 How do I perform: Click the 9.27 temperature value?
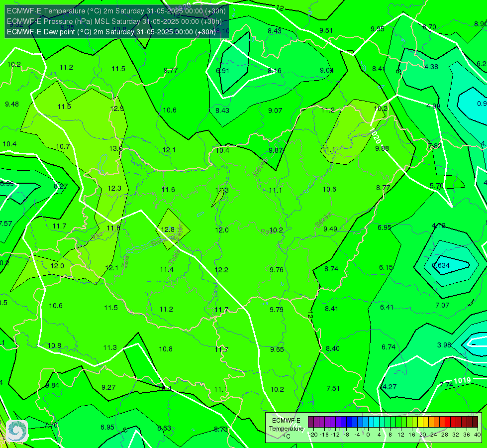point(108,387)
